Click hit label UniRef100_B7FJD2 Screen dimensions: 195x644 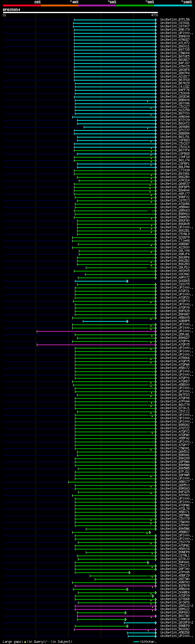(x=175, y=472)
